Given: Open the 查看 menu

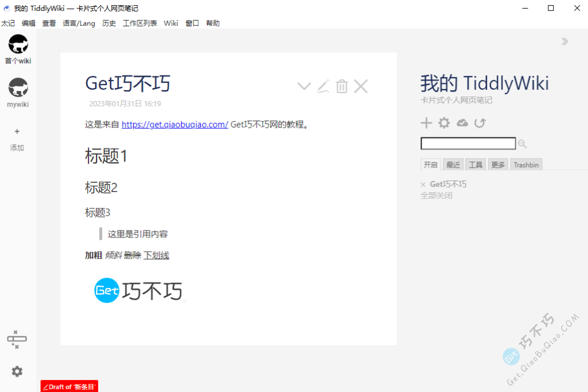Looking at the screenshot, I should tap(49, 24).
